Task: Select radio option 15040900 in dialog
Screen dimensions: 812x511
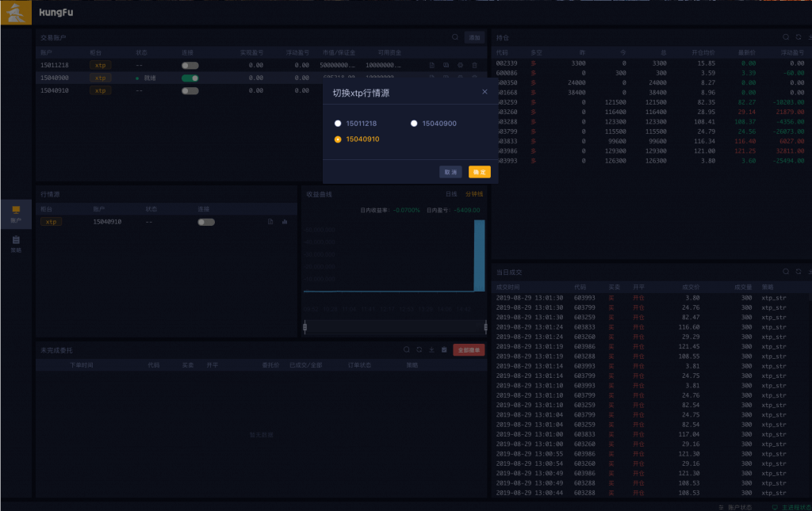Action: coord(414,124)
